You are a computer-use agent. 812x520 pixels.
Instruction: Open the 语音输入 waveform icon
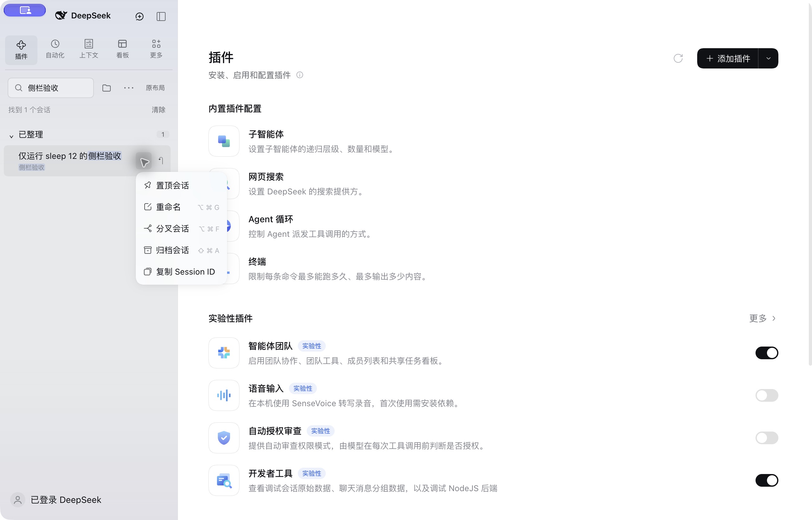[224, 395]
